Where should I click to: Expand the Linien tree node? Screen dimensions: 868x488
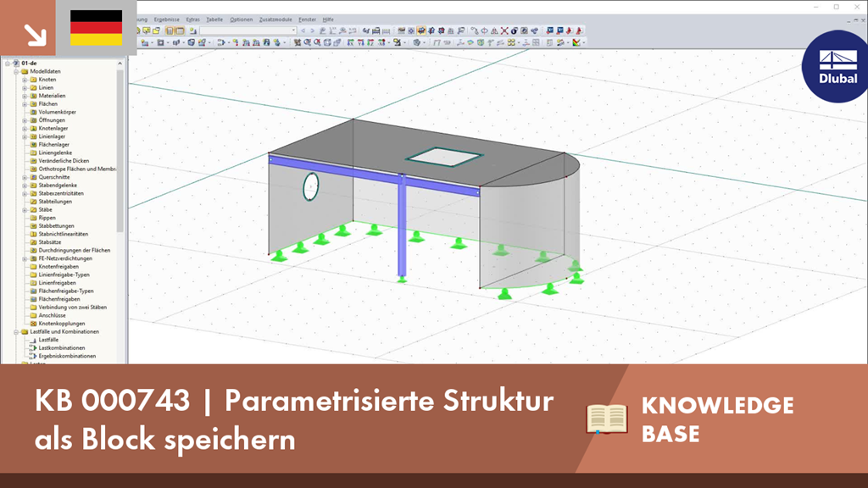(25, 88)
